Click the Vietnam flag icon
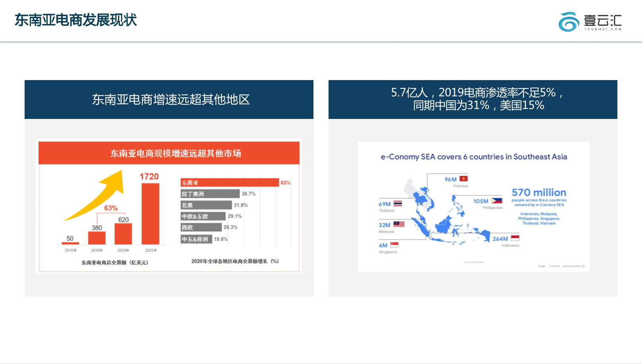The height and width of the screenshot is (364, 642). coord(463,179)
